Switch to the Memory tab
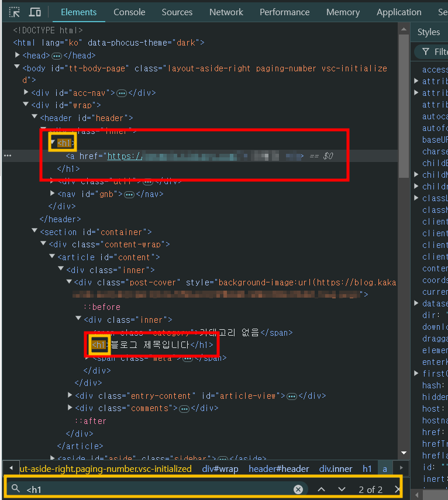This screenshot has width=448, height=500. pos(343,12)
